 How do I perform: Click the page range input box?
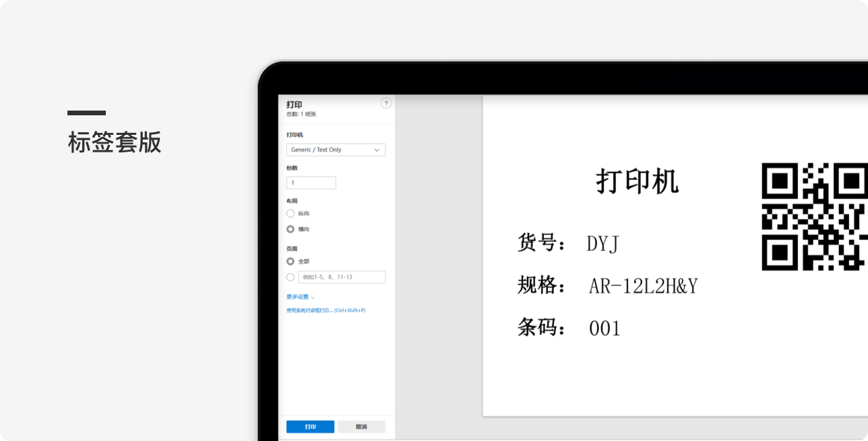[342, 277]
